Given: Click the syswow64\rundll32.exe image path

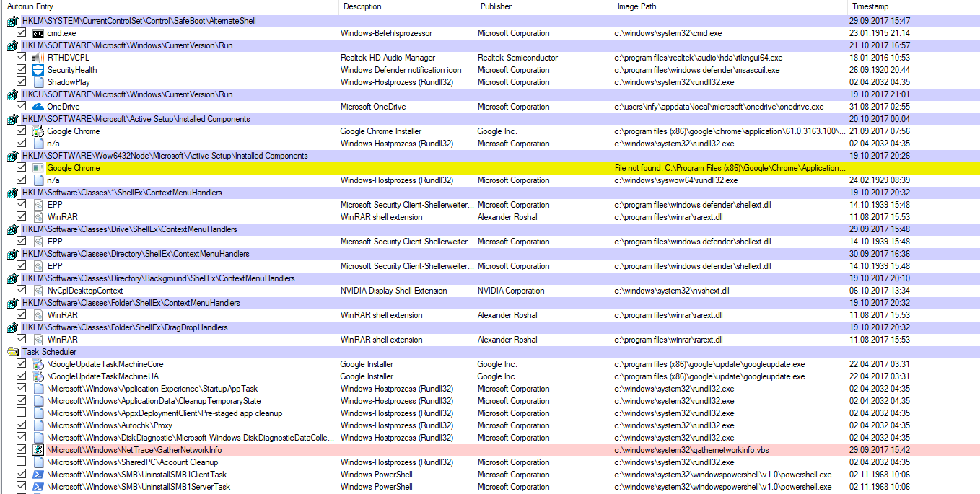Looking at the screenshot, I should click(675, 180).
